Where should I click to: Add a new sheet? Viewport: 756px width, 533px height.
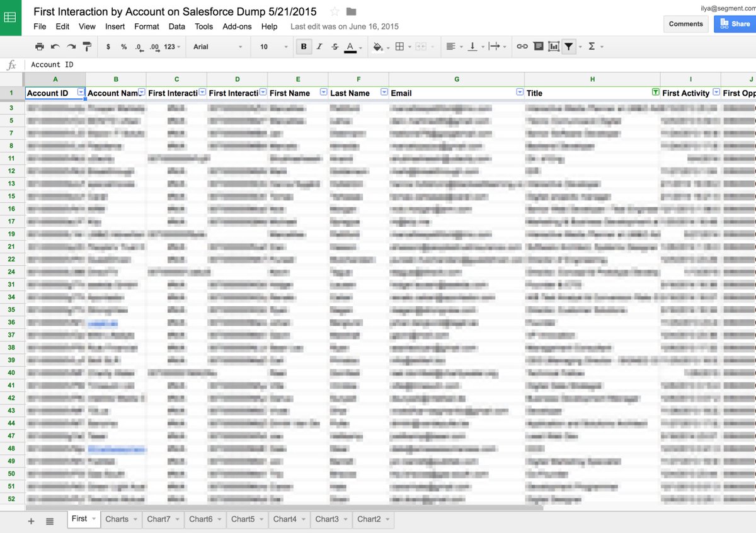tap(31, 521)
